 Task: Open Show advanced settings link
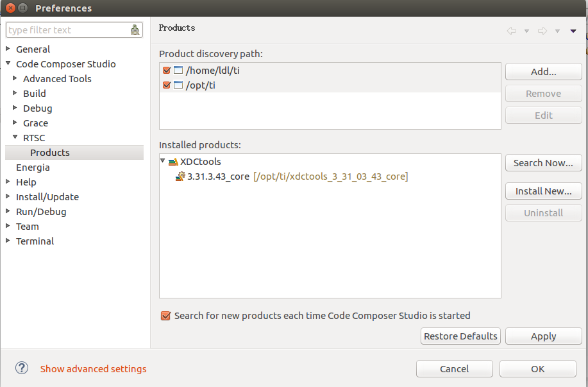pyautogui.click(x=94, y=369)
